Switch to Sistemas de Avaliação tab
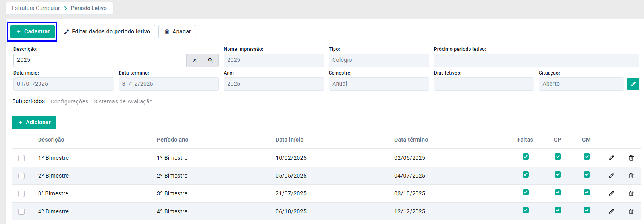 tap(123, 101)
